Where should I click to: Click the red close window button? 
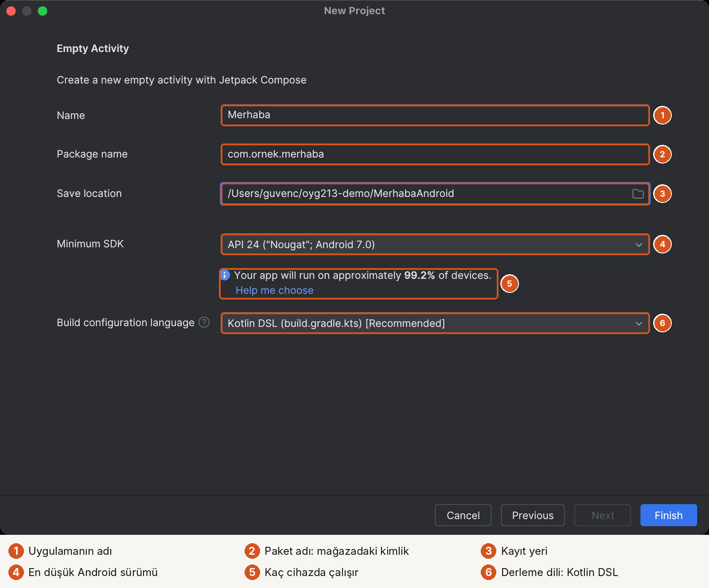pyautogui.click(x=11, y=11)
